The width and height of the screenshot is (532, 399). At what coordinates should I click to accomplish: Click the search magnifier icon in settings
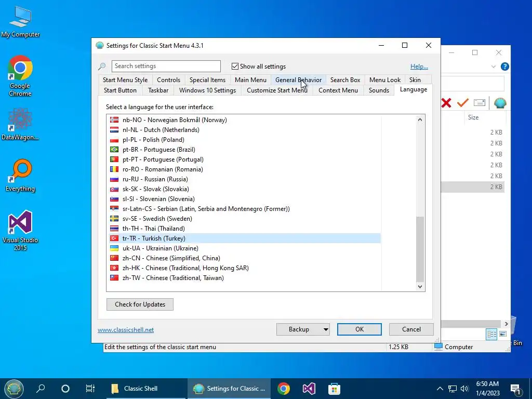[102, 66]
